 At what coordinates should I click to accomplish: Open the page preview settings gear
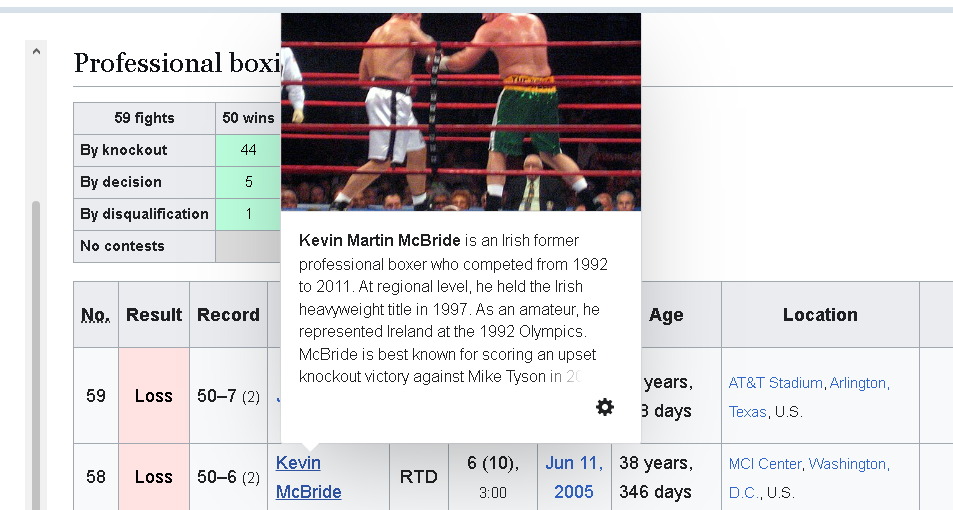point(604,407)
